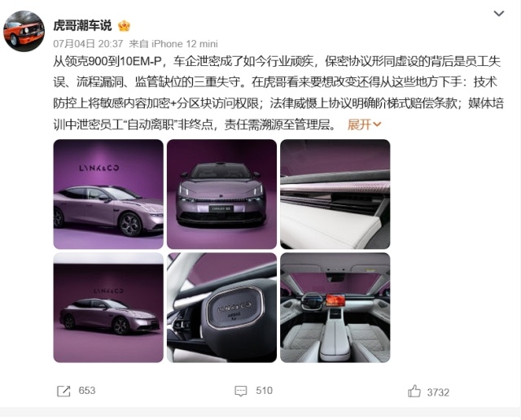Click the small arrow beside 展开

pyautogui.click(x=377, y=125)
